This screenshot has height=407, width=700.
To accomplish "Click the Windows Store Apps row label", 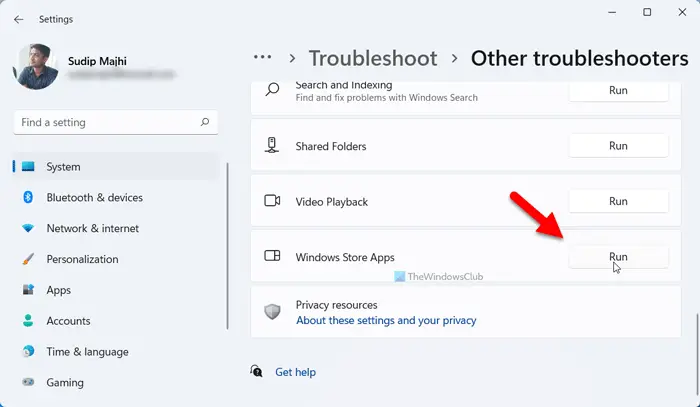I will pos(345,257).
